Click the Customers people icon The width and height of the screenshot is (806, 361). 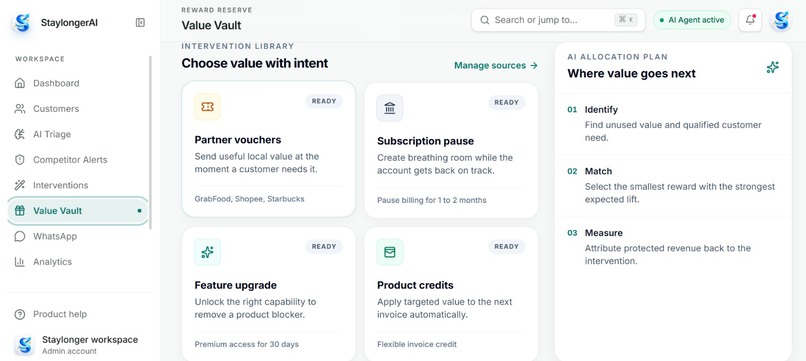click(20, 109)
